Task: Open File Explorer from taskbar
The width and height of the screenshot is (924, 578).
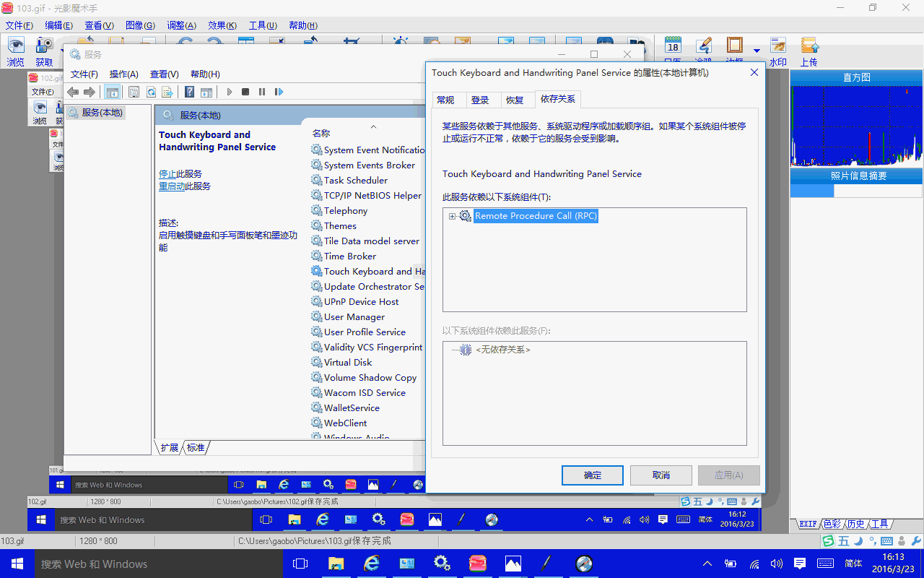Action: [336, 564]
